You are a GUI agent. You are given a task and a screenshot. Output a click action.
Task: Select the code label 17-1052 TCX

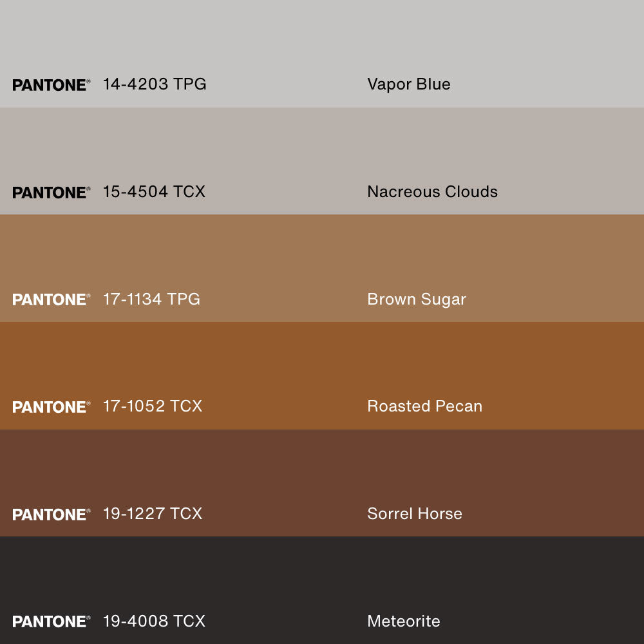(x=153, y=406)
